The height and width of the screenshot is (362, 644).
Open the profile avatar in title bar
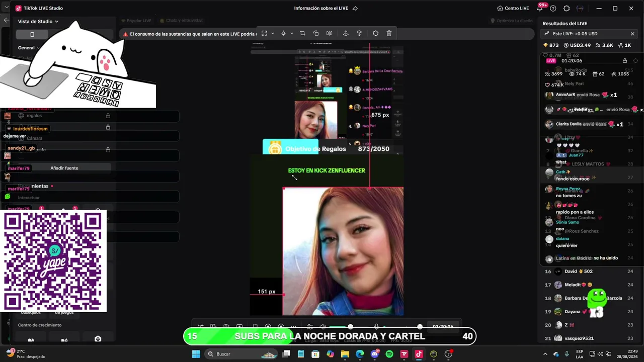point(581,9)
